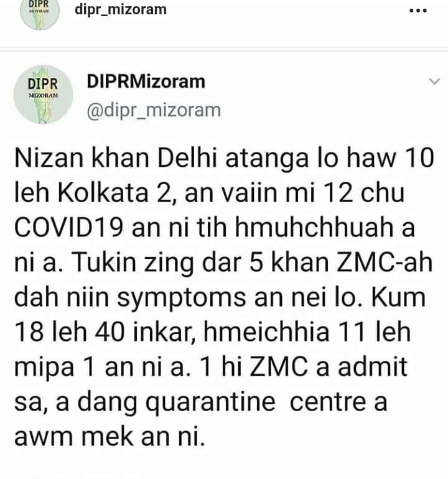
Task: Tap the word 'Nizan' starting the tweet
Action: (x=49, y=158)
